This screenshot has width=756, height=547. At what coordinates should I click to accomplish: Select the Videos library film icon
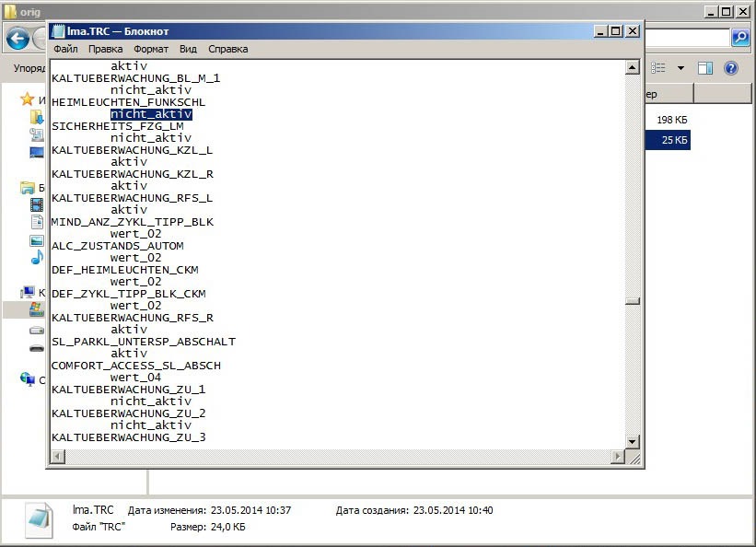[37, 205]
